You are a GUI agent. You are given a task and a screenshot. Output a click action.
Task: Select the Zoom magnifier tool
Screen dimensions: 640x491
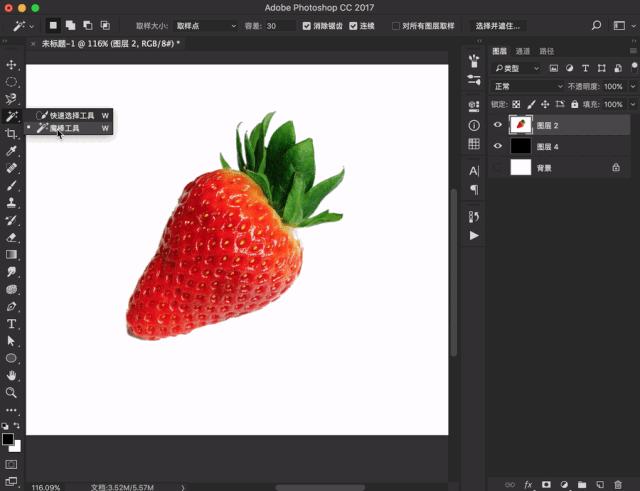coord(12,392)
